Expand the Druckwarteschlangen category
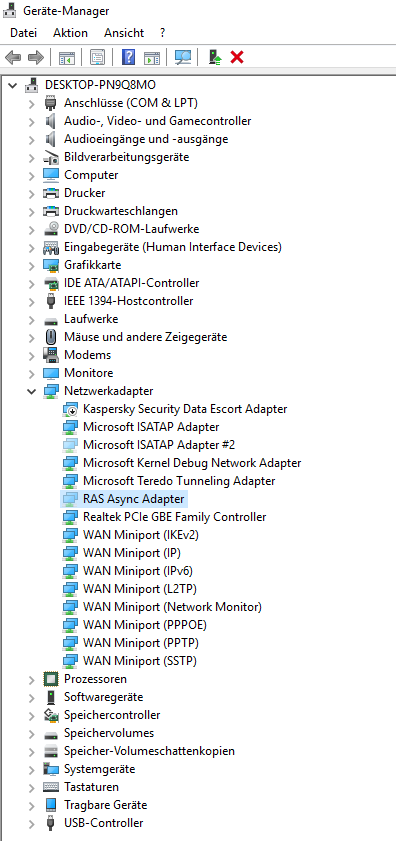This screenshot has width=396, height=841. click(32, 211)
